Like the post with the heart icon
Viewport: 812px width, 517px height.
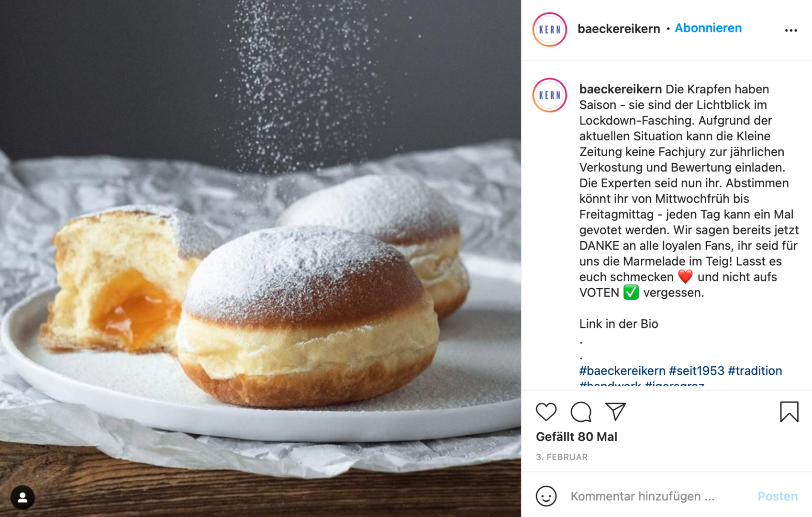coord(546,412)
